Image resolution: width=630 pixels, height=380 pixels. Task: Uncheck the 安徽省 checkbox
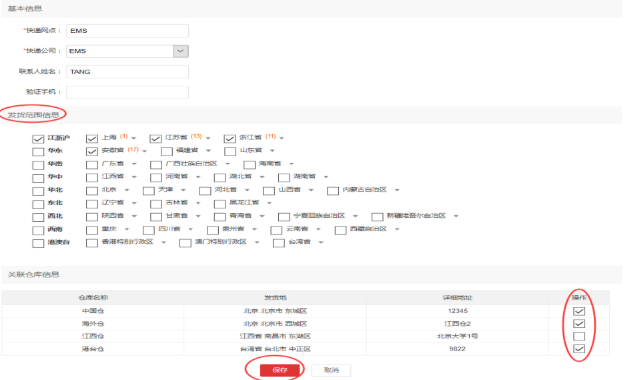[92, 151]
